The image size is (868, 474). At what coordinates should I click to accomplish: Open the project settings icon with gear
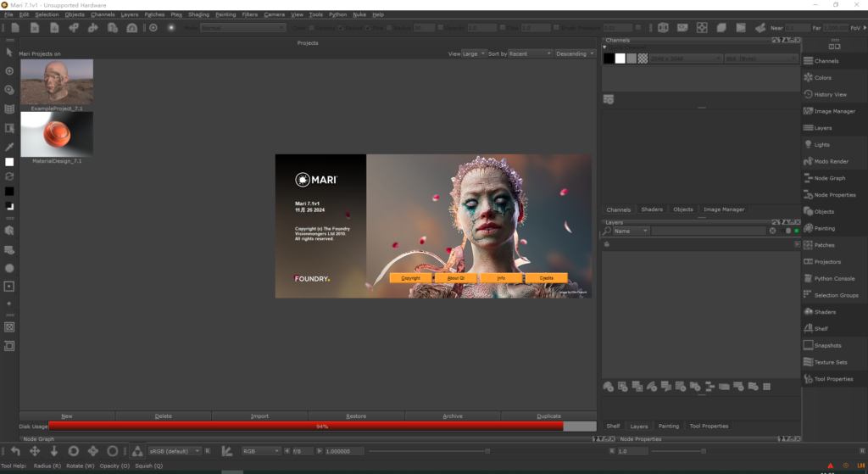coord(113,28)
